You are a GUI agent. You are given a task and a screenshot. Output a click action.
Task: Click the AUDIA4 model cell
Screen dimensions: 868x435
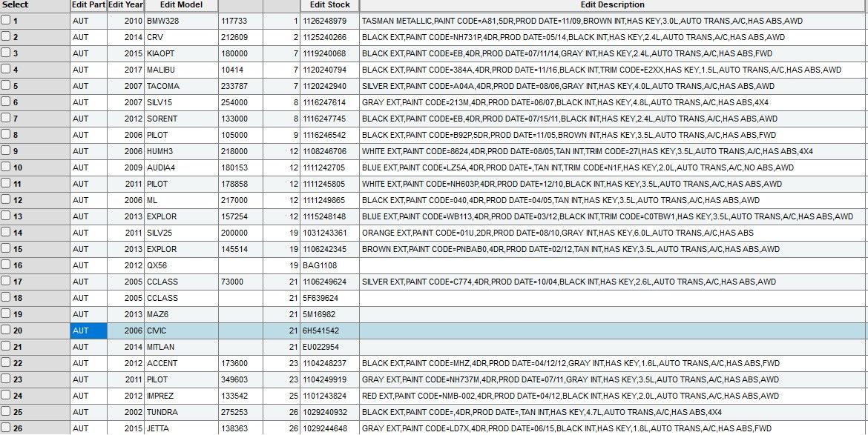(x=181, y=167)
